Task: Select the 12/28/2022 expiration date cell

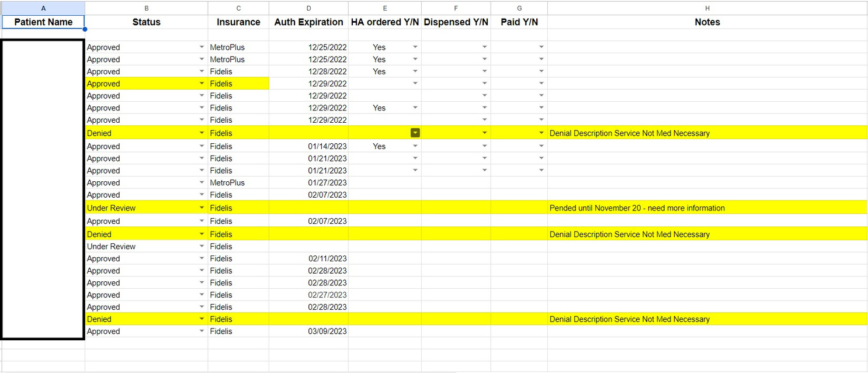Action: pos(308,71)
